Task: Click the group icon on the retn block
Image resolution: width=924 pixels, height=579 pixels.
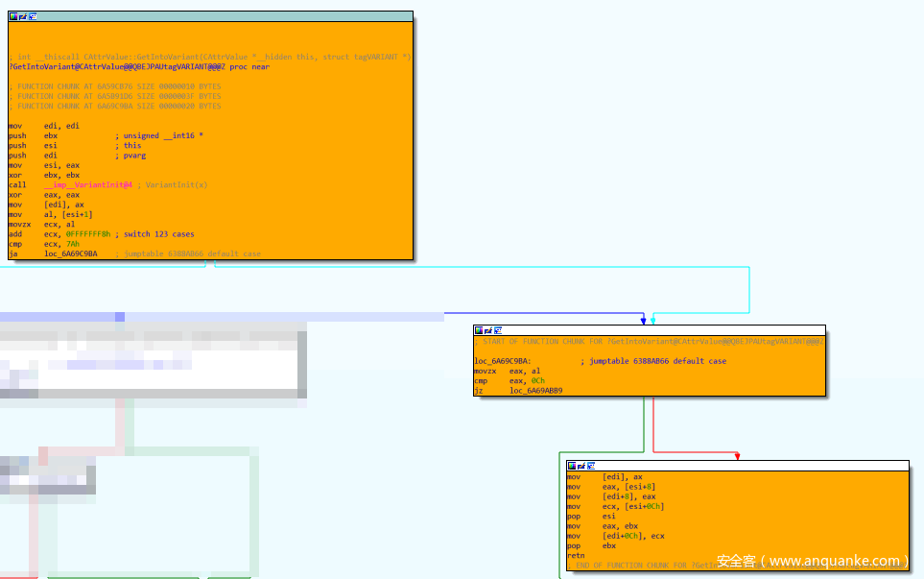Action: 591,466
